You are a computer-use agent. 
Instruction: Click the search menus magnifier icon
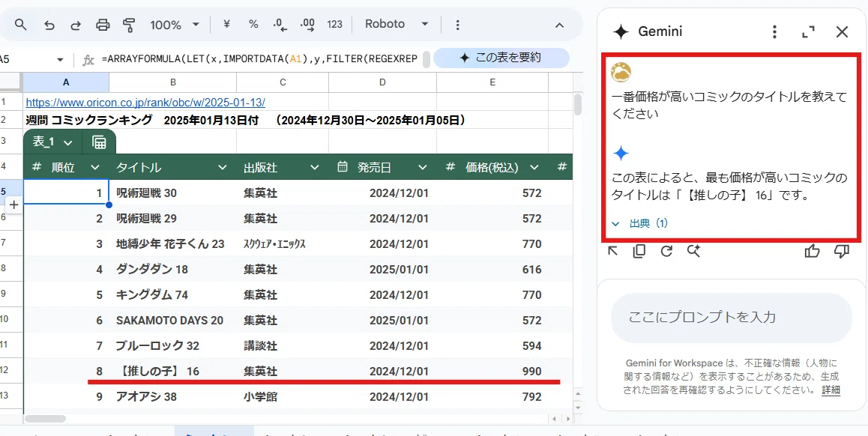tap(20, 24)
